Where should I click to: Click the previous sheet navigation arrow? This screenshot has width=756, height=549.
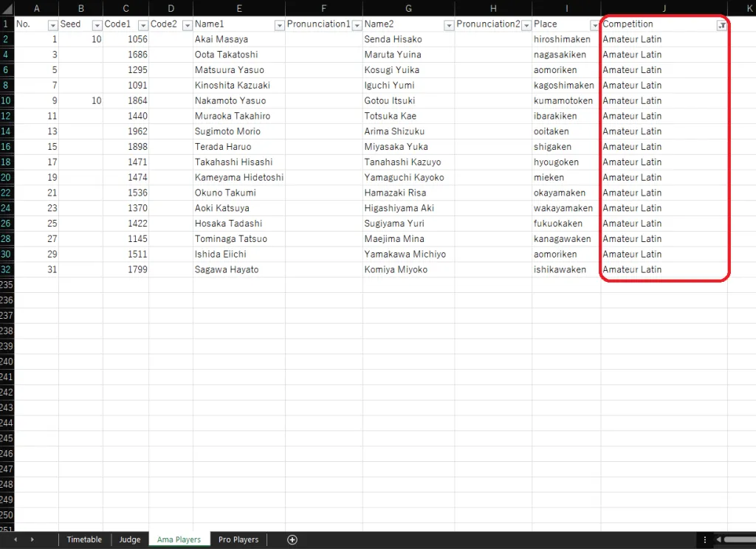coord(16,540)
